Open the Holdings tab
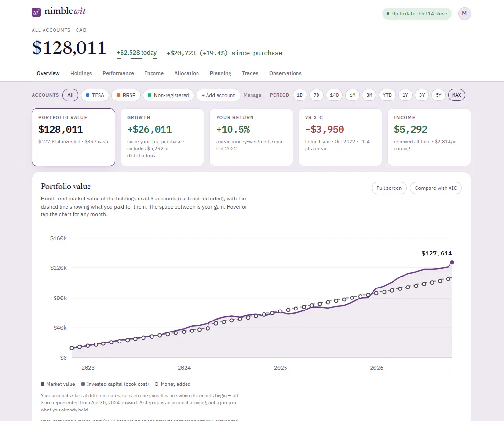This screenshot has width=504, height=421. pyautogui.click(x=81, y=73)
